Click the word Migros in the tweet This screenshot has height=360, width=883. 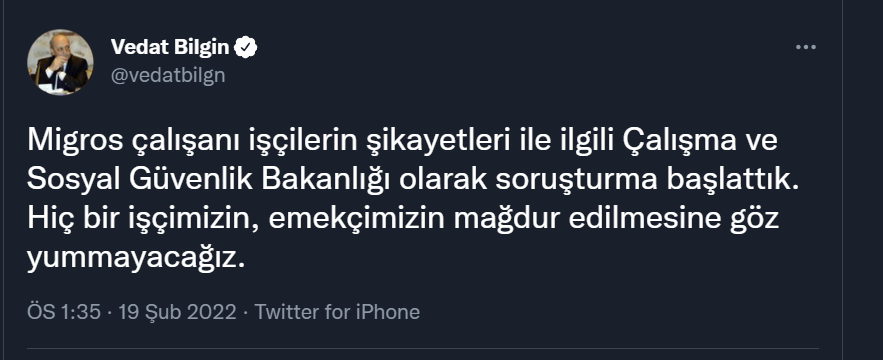pyautogui.click(x=74, y=141)
